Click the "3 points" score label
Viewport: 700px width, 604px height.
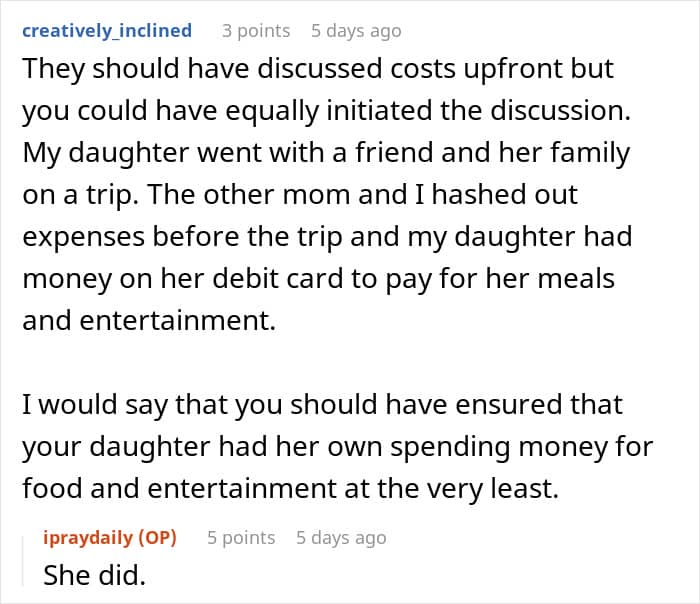256,30
